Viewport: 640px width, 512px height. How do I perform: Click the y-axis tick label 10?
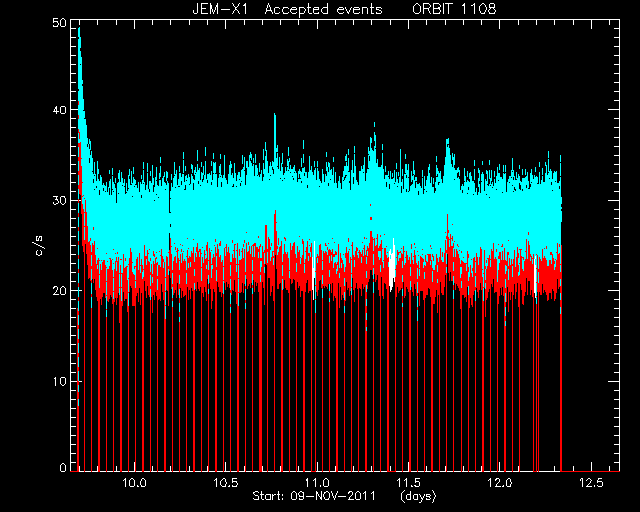tap(59, 381)
